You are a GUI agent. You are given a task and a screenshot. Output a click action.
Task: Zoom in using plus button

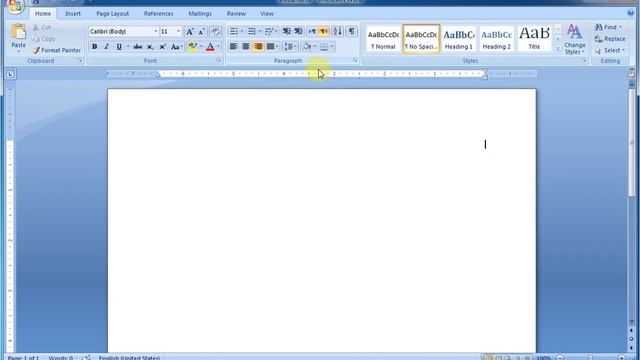(x=621, y=358)
